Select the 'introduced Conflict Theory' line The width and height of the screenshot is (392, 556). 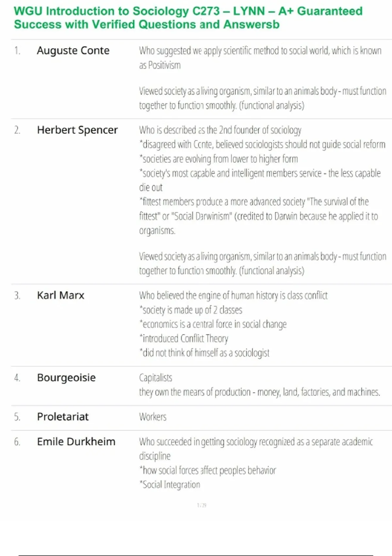pyautogui.click(x=184, y=339)
